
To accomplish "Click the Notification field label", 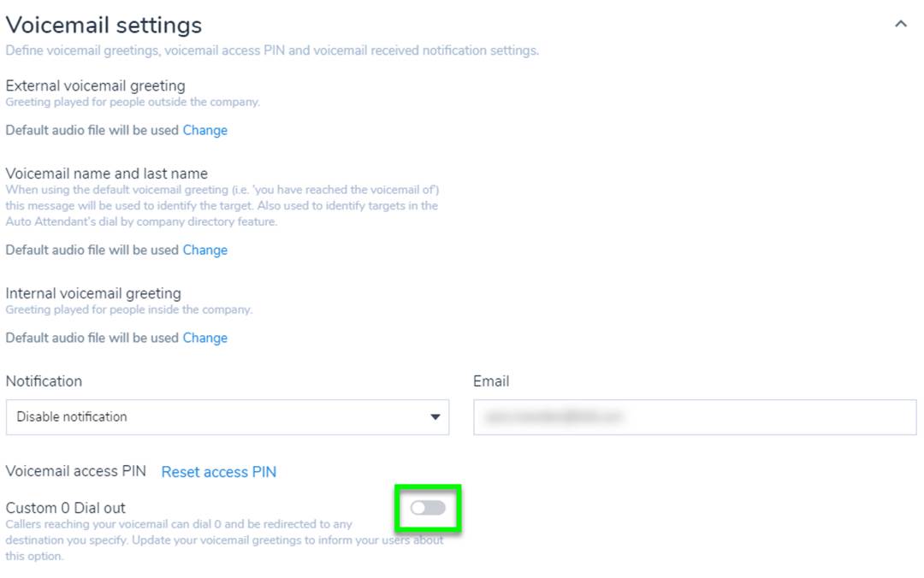I will click(44, 381).
